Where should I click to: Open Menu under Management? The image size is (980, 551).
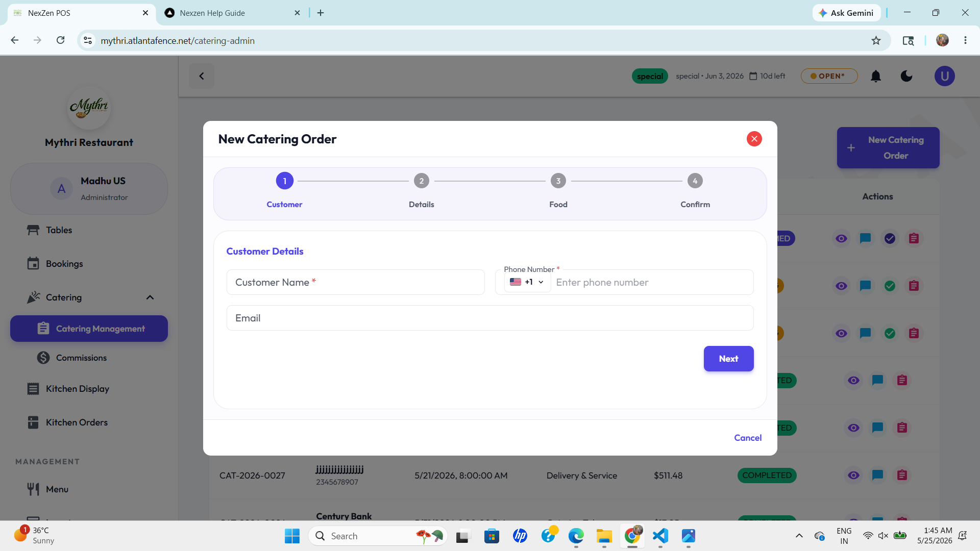(x=89, y=489)
